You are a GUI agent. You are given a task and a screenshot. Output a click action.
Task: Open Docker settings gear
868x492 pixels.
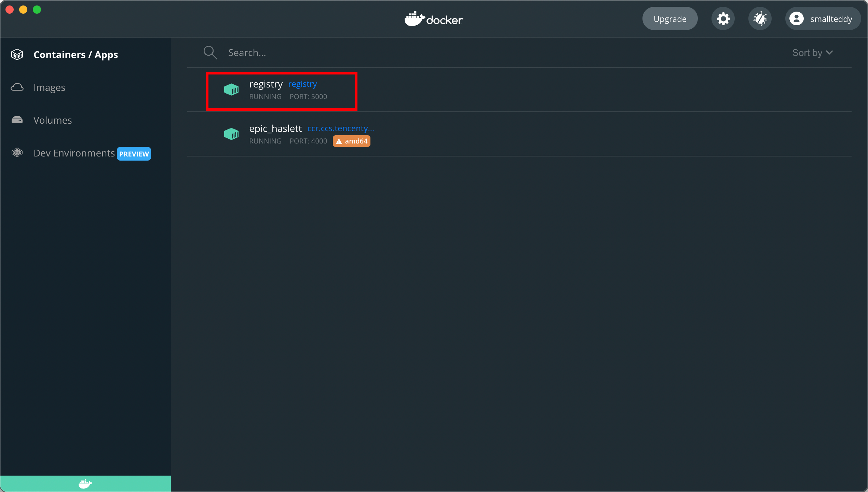click(723, 18)
